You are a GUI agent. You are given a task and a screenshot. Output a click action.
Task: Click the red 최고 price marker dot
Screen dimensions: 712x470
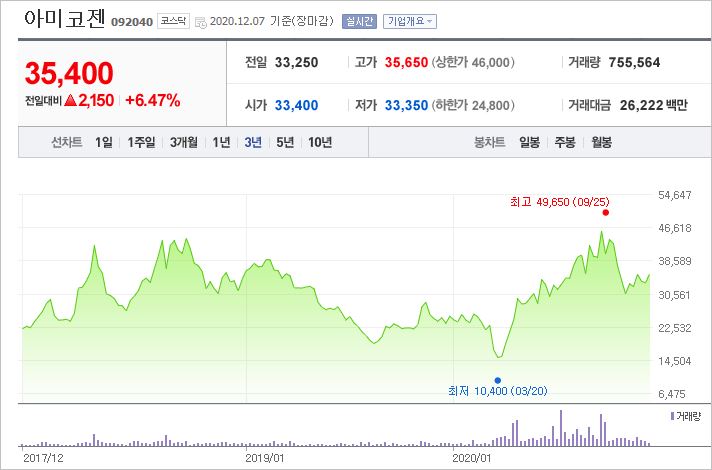(x=605, y=213)
